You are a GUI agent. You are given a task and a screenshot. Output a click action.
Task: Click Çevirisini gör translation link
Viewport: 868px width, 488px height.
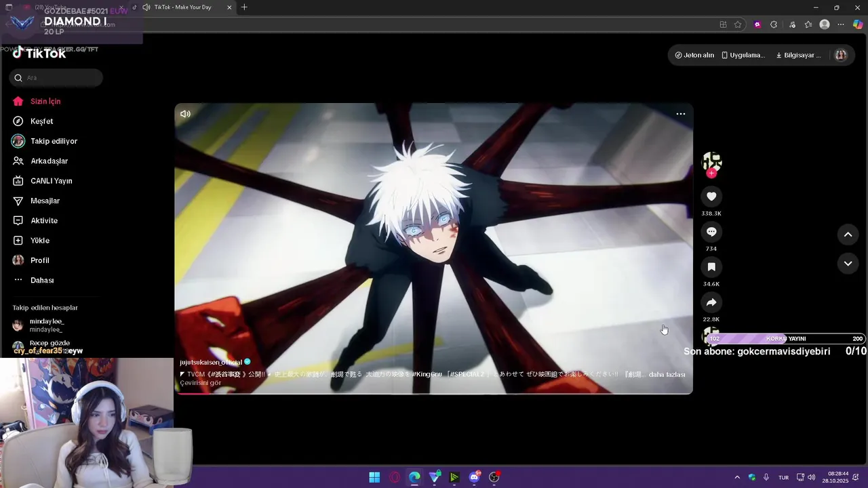tap(201, 383)
